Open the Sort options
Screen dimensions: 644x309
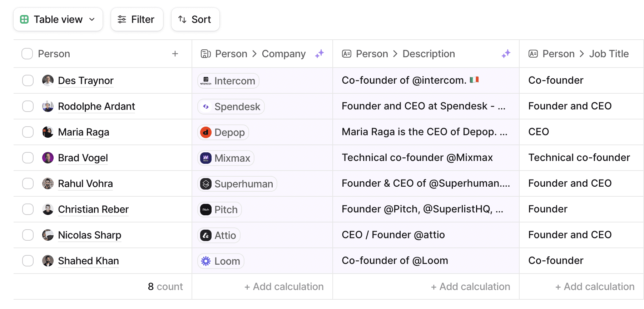[x=195, y=19]
